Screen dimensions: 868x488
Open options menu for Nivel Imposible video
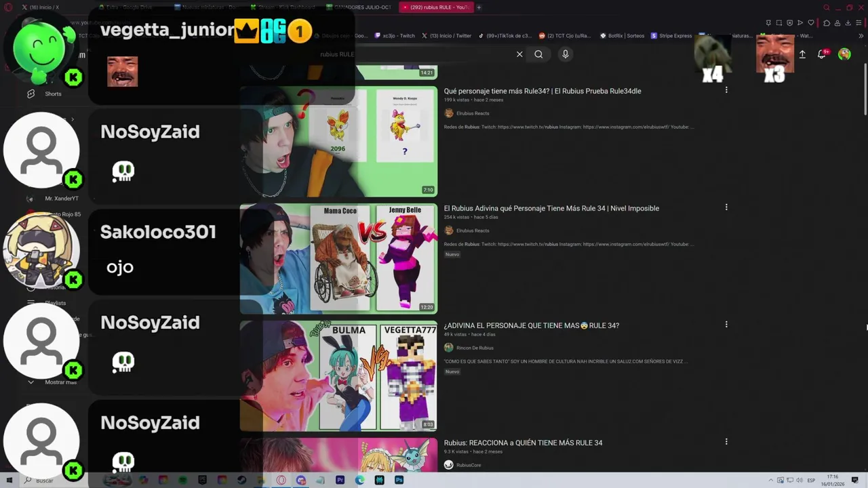(x=726, y=207)
